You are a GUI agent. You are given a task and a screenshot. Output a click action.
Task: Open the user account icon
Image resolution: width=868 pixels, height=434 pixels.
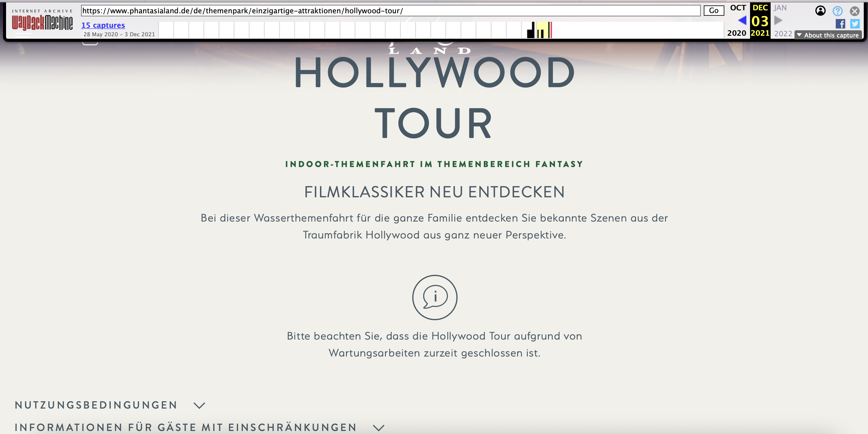821,11
